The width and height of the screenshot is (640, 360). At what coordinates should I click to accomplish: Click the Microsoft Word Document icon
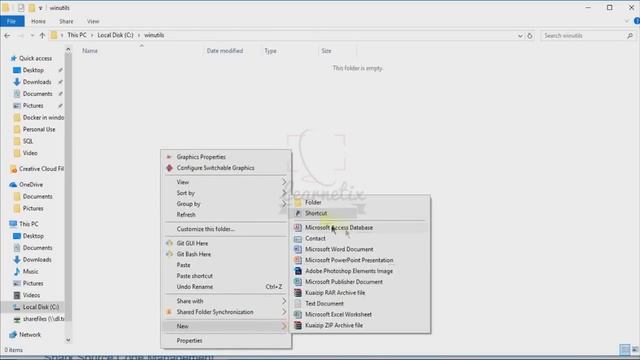pyautogui.click(x=298, y=249)
